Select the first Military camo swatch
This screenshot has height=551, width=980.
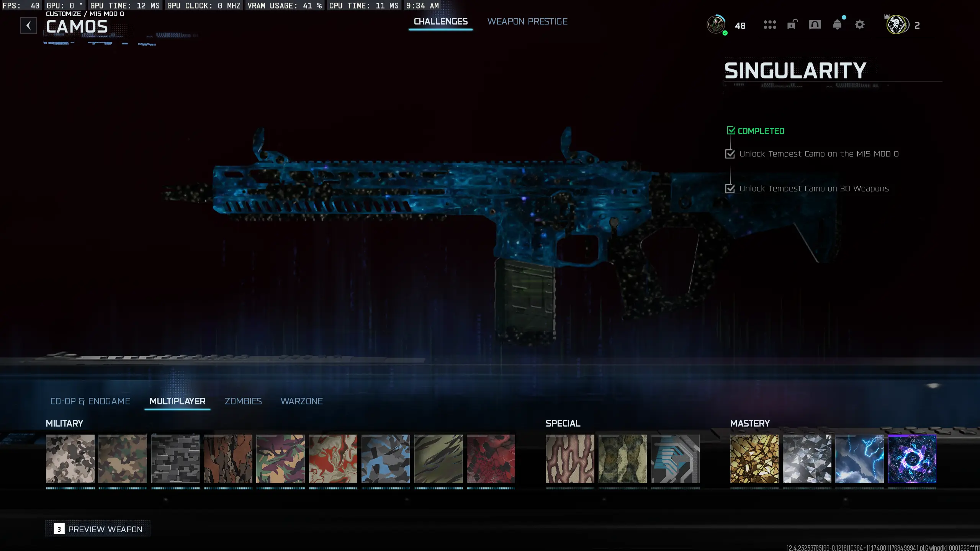click(x=70, y=459)
